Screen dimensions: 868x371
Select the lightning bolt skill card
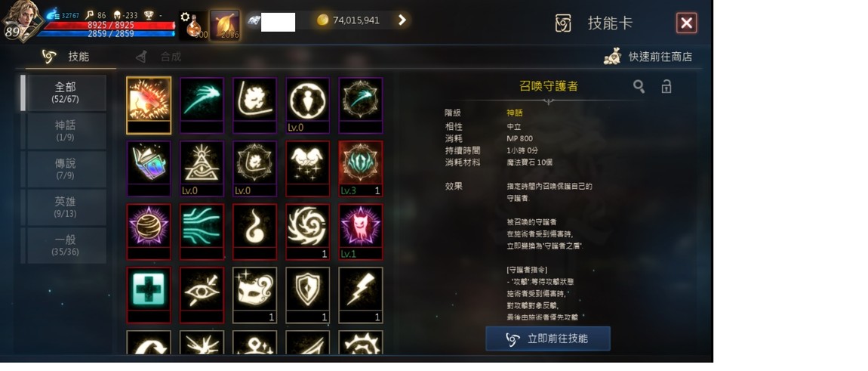tap(360, 295)
